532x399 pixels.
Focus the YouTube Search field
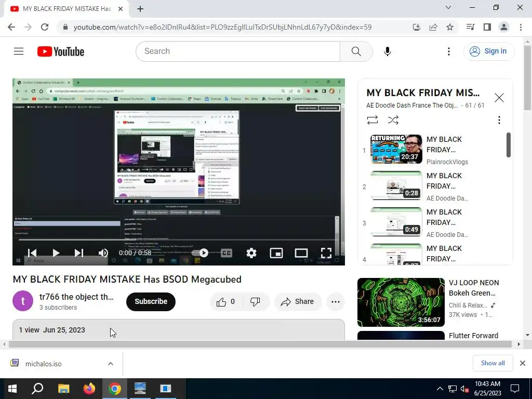238,51
